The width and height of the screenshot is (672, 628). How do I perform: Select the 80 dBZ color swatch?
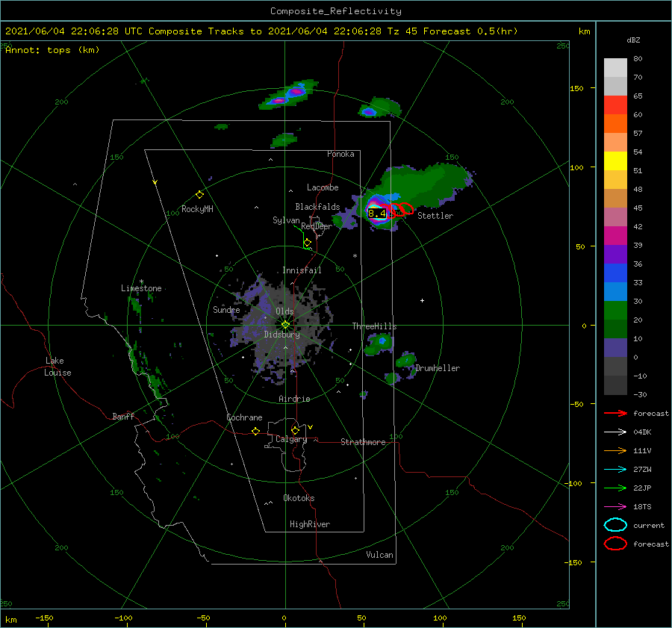click(x=615, y=67)
